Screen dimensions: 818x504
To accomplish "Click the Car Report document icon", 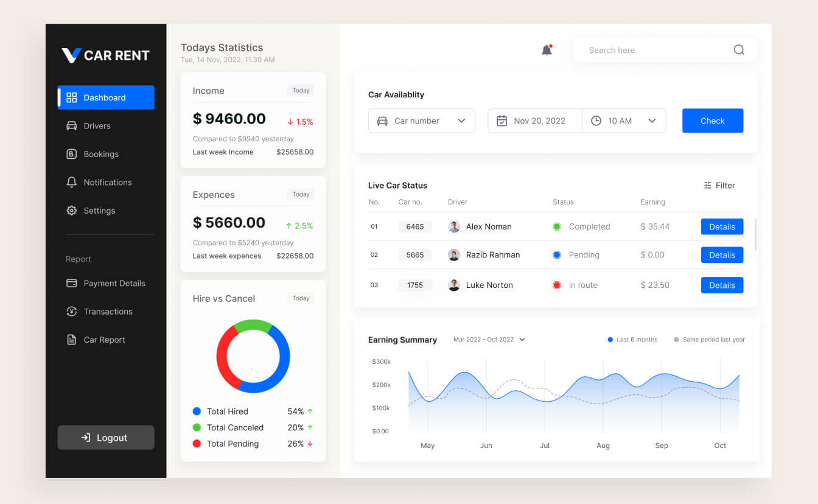I will click(x=71, y=340).
